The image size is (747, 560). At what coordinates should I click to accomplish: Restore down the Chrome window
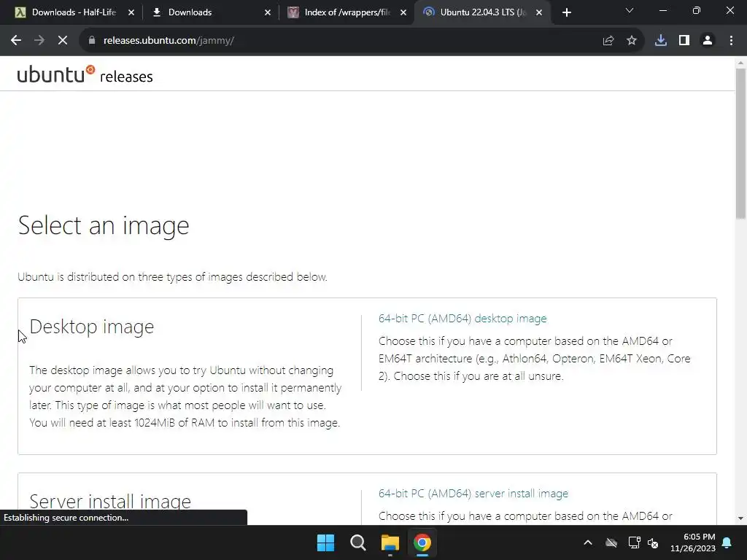697,10
